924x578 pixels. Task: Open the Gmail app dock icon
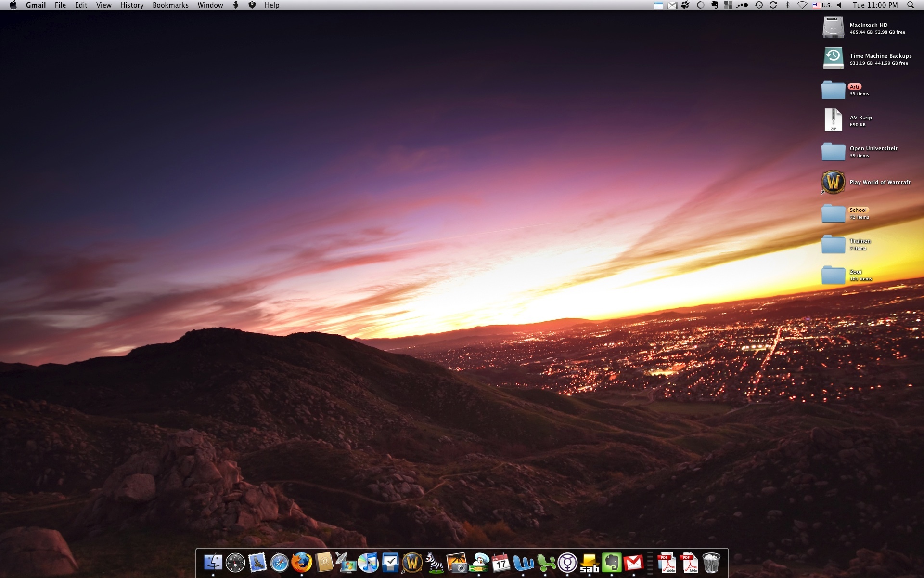[634, 562]
